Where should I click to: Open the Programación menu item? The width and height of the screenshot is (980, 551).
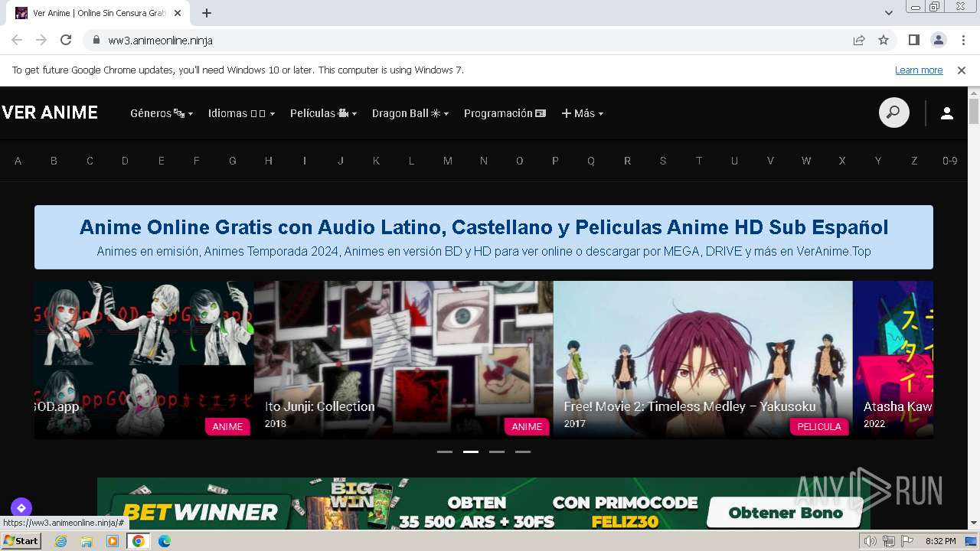pyautogui.click(x=505, y=113)
